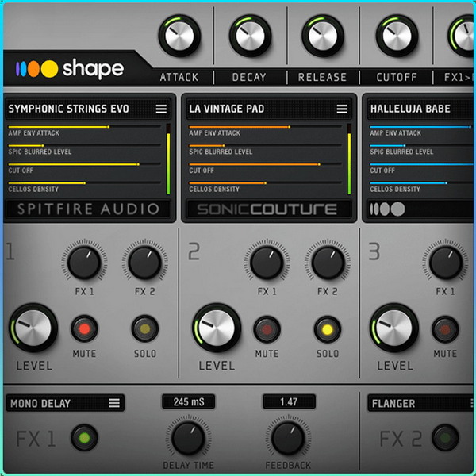Click the Feedback knob
The width and height of the screenshot is (476, 476).
288,438
